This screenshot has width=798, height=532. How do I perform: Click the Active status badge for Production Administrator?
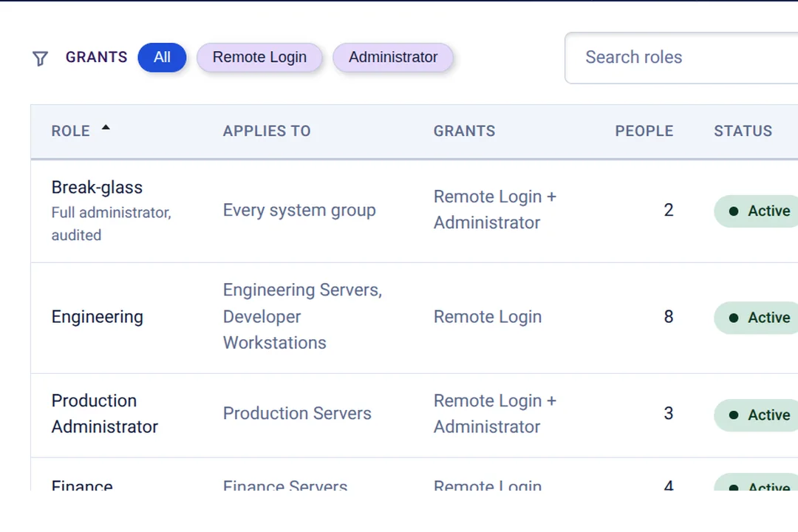(757, 415)
